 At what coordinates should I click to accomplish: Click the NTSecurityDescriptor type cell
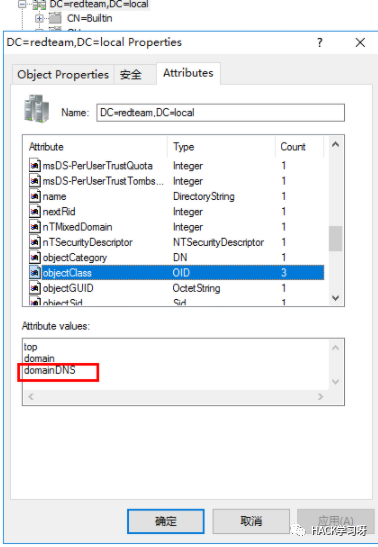(x=218, y=242)
